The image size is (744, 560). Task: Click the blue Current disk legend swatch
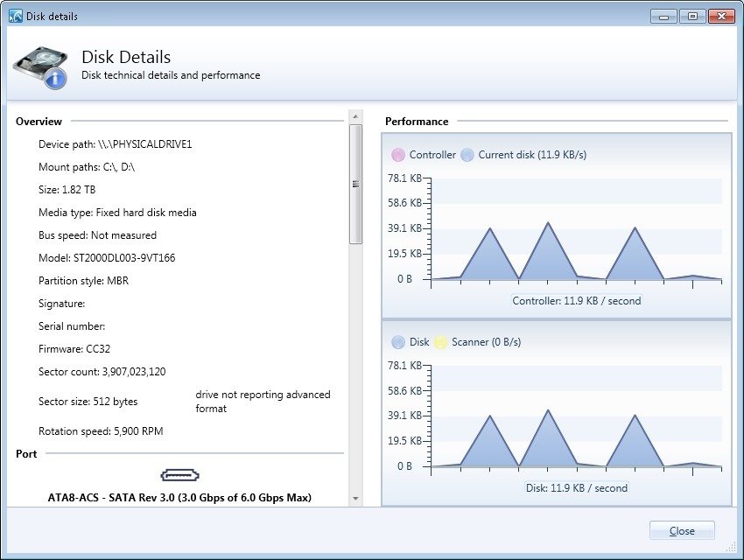[x=467, y=155]
